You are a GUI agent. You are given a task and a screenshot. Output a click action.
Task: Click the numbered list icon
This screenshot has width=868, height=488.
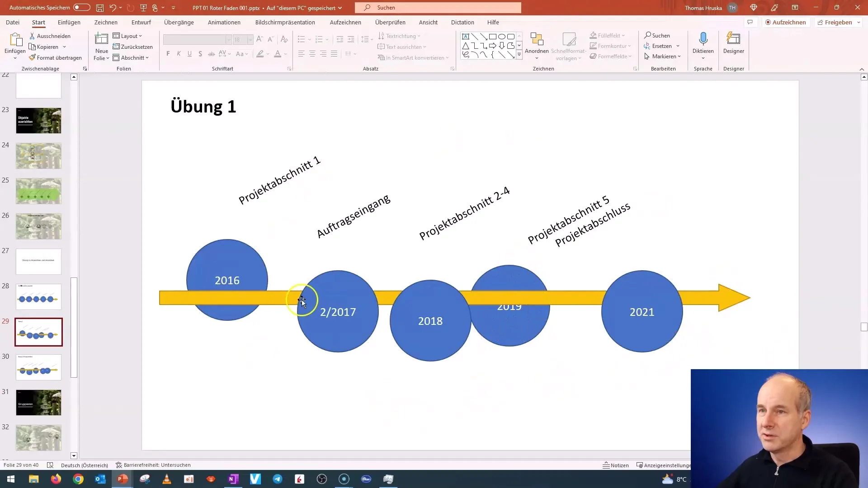click(x=319, y=39)
